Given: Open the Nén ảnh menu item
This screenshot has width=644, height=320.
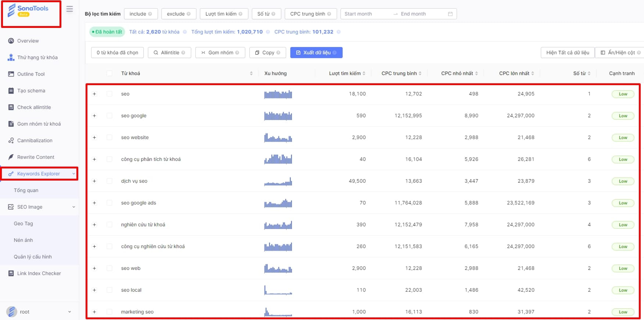Looking at the screenshot, I should coord(24,240).
